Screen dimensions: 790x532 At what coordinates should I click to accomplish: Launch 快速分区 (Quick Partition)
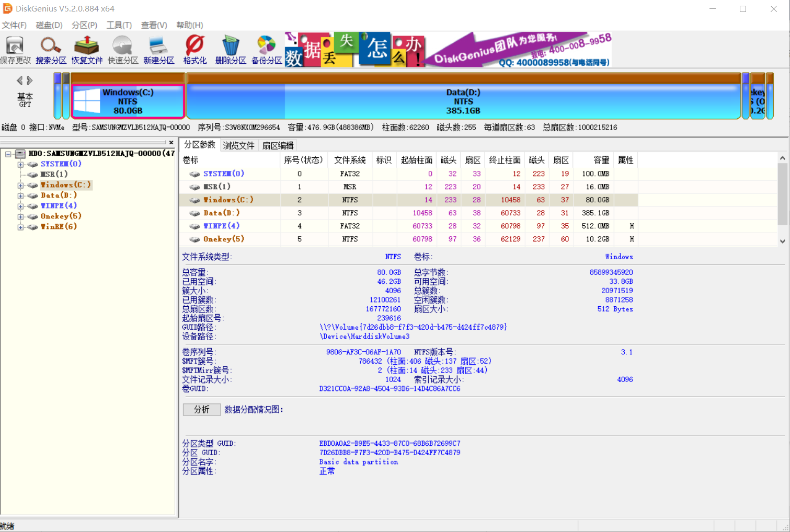(x=122, y=49)
